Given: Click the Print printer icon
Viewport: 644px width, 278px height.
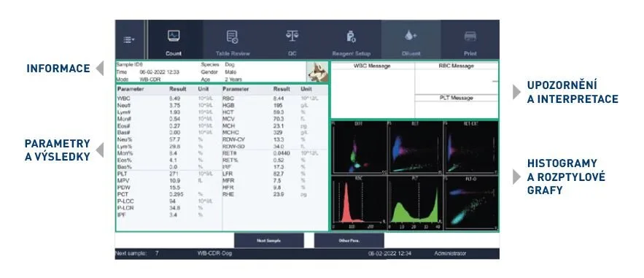Looking at the screenshot, I should click(470, 36).
